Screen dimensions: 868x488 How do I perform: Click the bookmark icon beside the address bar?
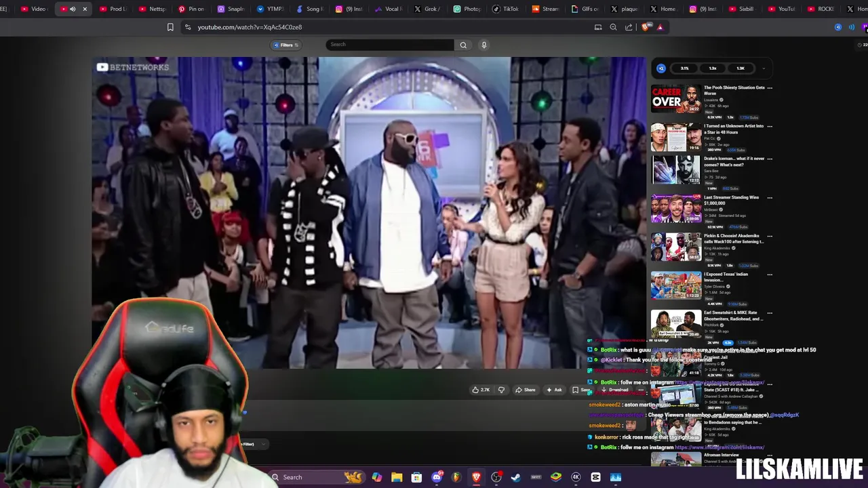tap(170, 27)
